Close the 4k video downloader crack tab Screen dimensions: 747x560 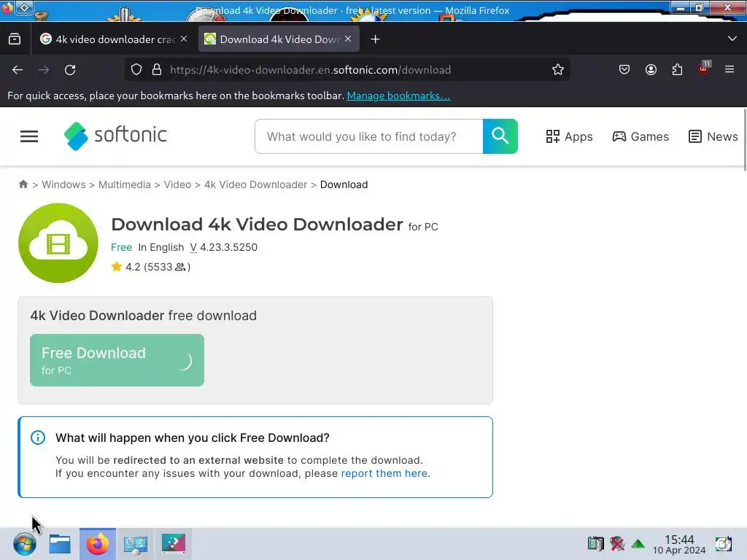point(184,39)
